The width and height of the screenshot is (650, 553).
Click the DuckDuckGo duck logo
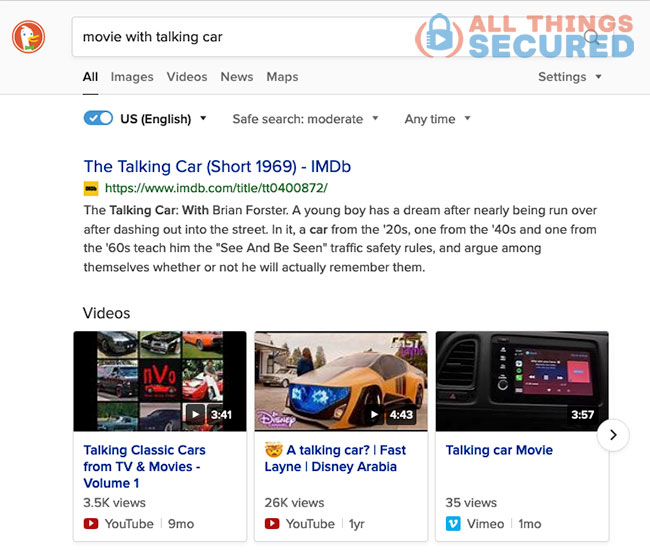[28, 37]
